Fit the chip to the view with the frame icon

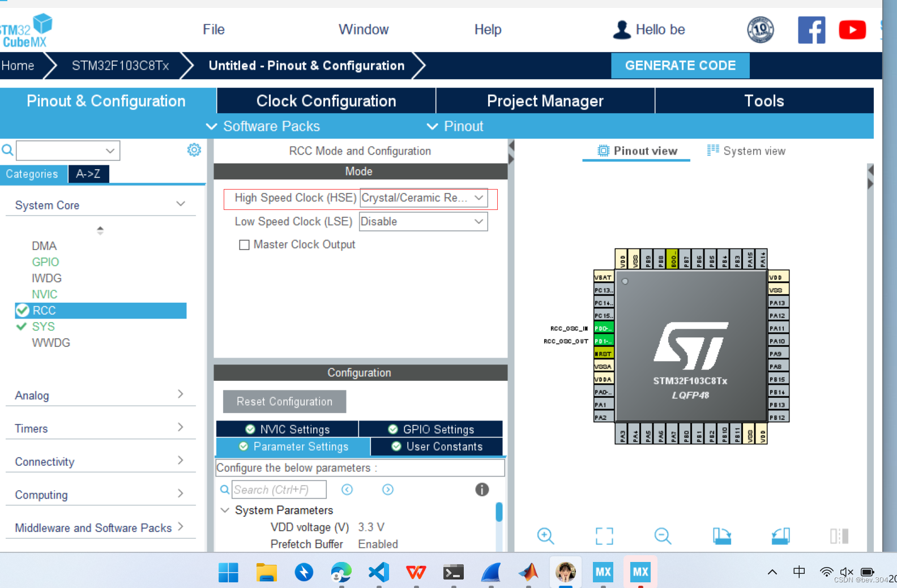604,535
